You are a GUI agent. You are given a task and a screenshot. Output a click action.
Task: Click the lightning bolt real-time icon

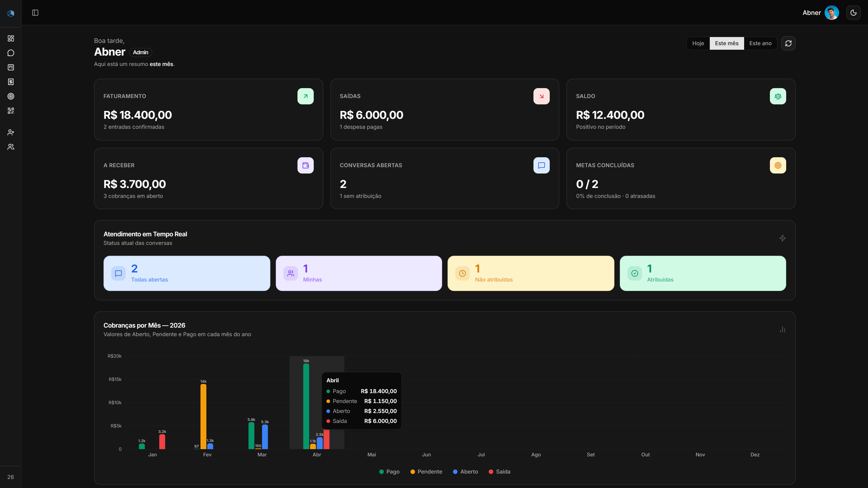(x=782, y=238)
